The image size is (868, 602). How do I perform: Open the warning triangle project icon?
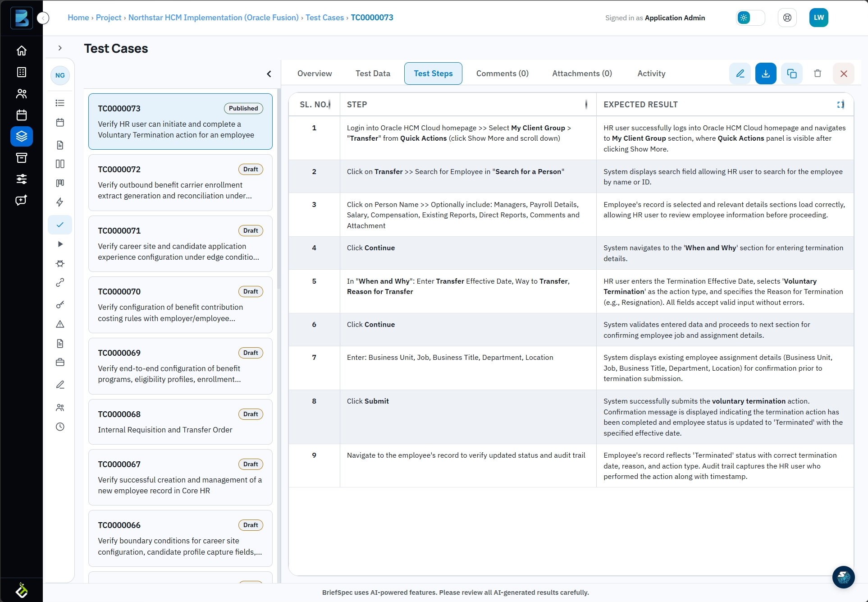60,324
